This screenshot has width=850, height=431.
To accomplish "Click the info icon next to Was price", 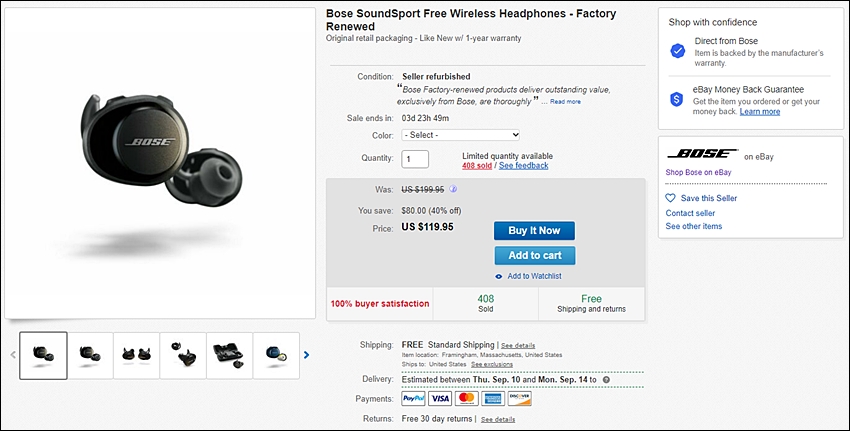I will click(x=453, y=189).
